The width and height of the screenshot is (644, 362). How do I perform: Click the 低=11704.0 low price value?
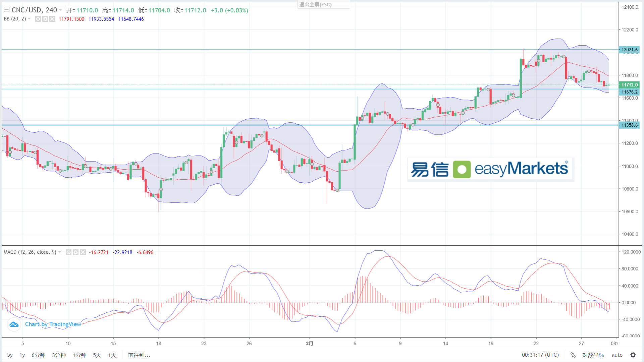pyautogui.click(x=154, y=10)
